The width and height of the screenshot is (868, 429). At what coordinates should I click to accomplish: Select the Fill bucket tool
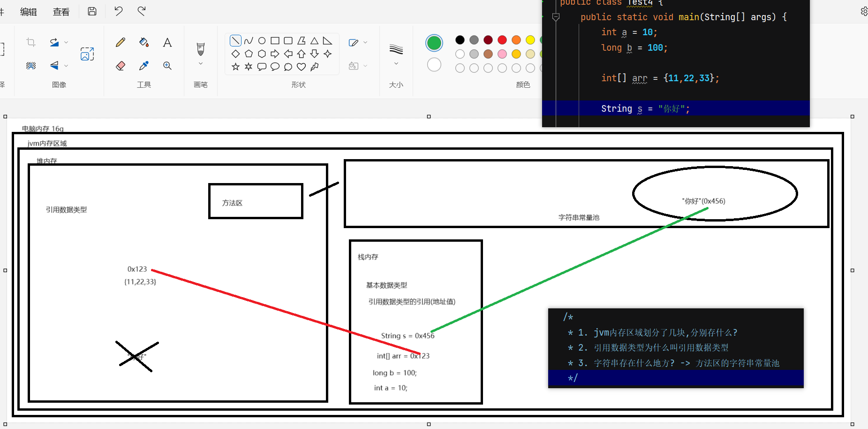pyautogui.click(x=144, y=42)
